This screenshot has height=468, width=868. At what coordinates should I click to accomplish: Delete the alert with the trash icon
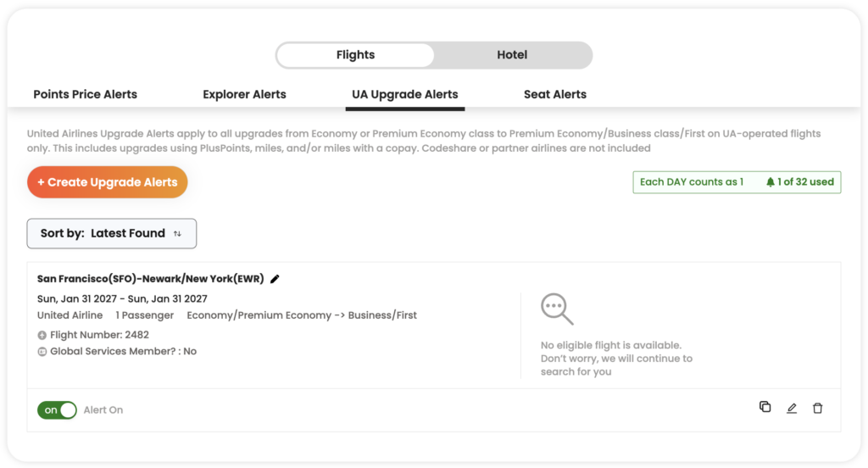(818, 408)
